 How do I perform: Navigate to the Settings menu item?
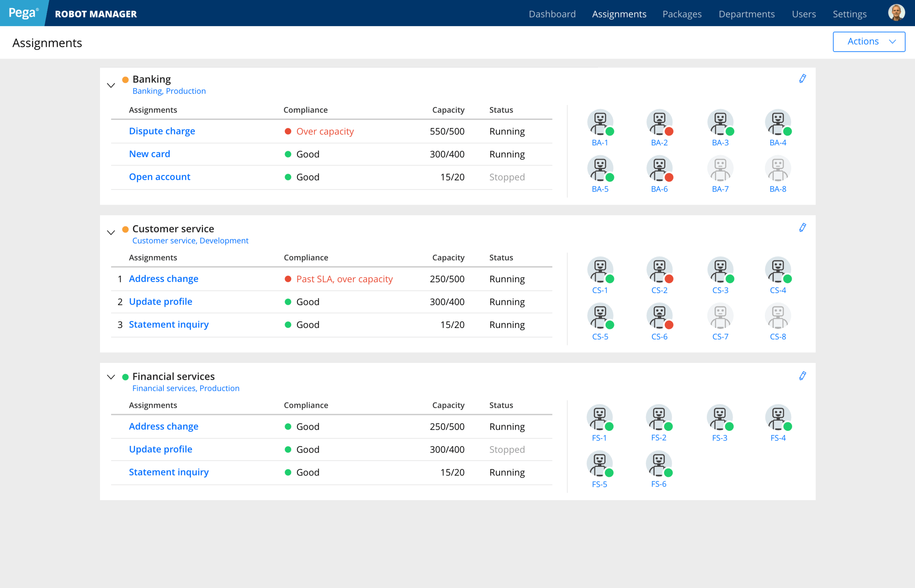849,14
